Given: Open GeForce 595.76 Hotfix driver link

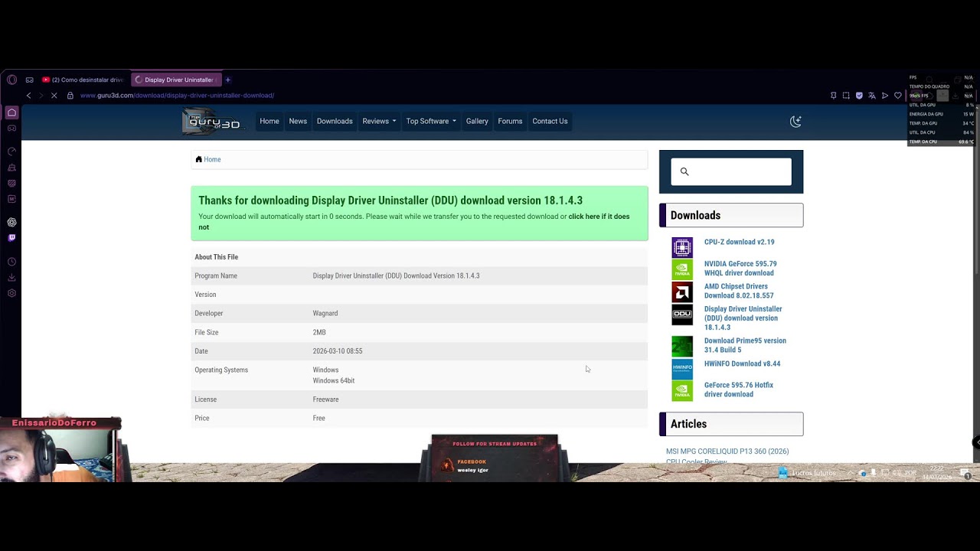Looking at the screenshot, I should pos(739,390).
